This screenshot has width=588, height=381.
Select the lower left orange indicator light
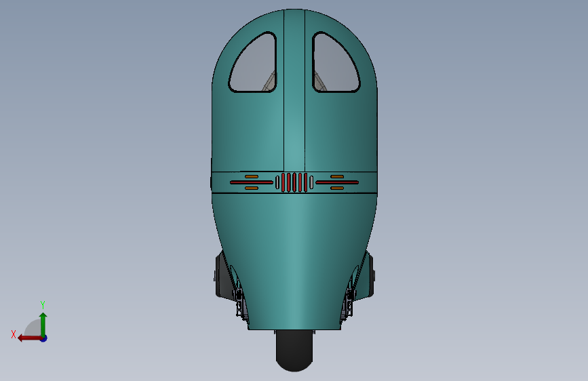pos(252,188)
